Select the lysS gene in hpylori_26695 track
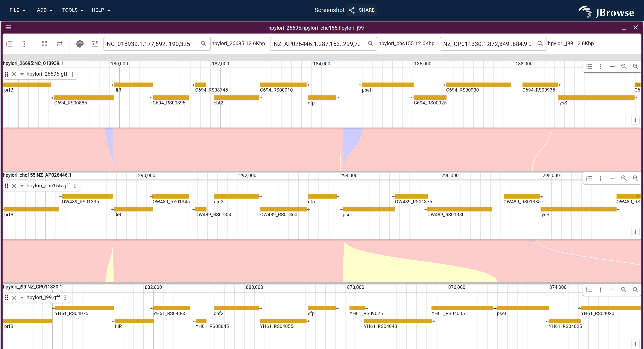This screenshot has height=349, width=644. coord(596,98)
